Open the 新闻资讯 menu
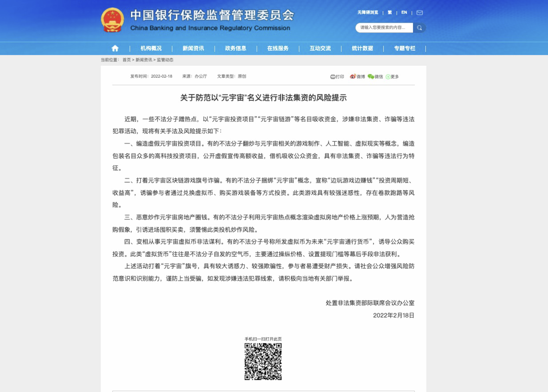The height and width of the screenshot is (392, 548). coord(193,49)
